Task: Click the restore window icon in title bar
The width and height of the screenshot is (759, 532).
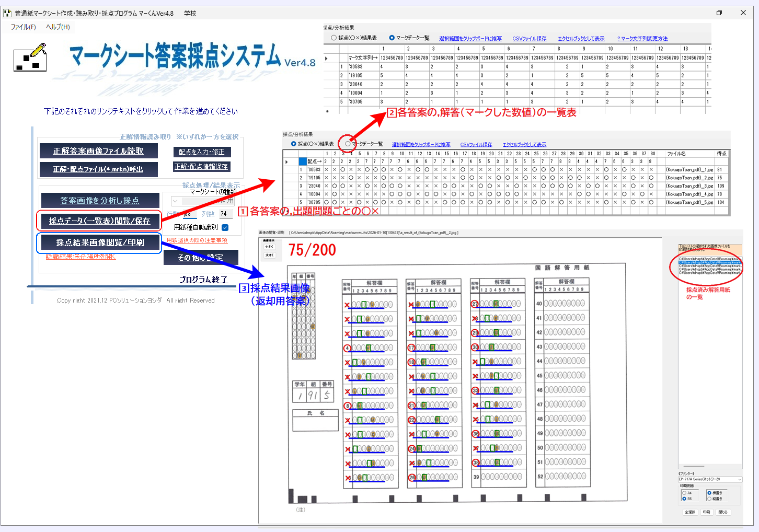Action: [x=719, y=13]
